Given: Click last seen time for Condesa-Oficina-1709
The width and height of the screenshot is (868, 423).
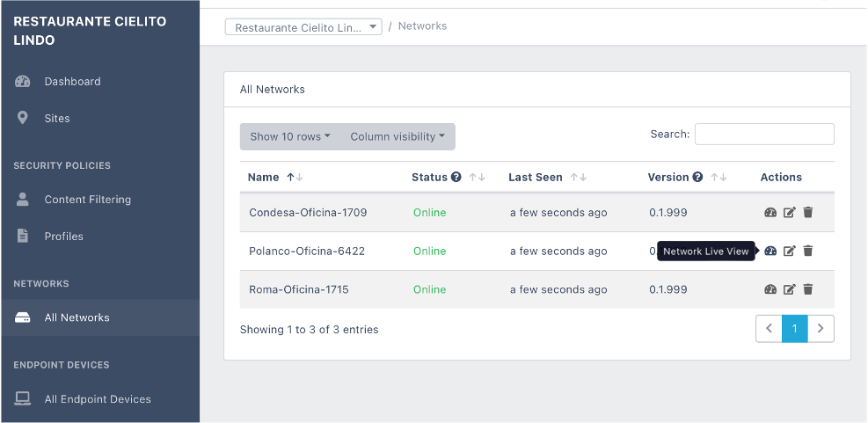Looking at the screenshot, I should tap(558, 212).
